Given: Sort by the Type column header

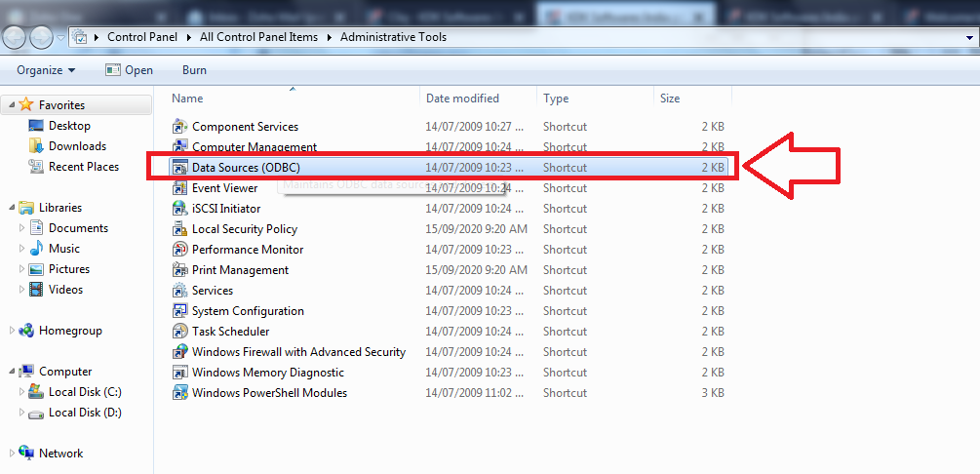Looking at the screenshot, I should click(x=596, y=99).
